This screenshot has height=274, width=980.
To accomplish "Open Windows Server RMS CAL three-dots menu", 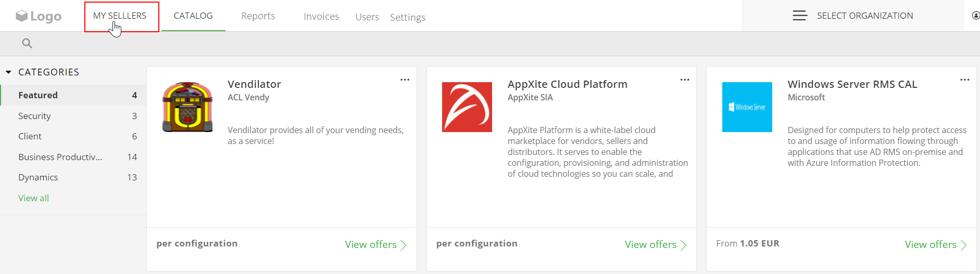I will pyautogui.click(x=964, y=80).
